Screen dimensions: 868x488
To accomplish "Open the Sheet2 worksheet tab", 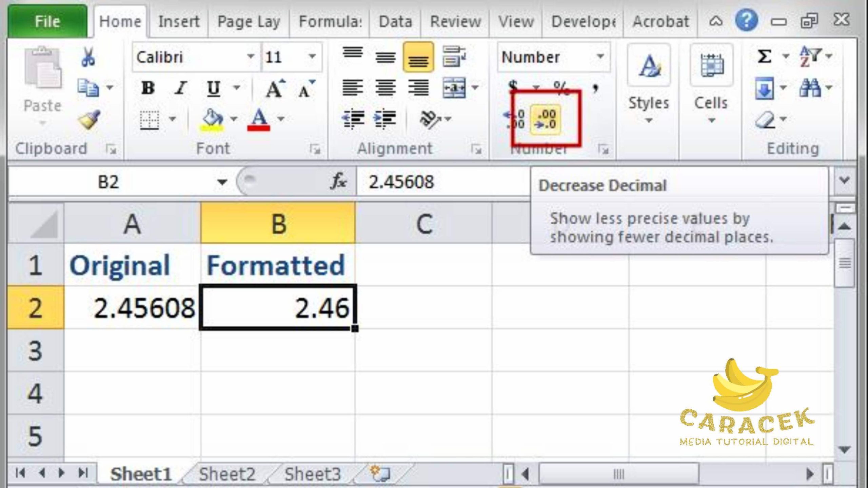I will point(226,474).
